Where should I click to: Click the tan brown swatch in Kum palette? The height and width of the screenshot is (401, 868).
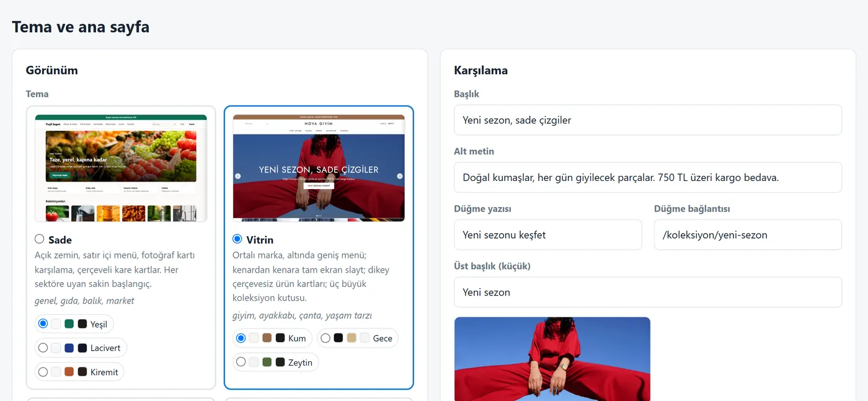pyautogui.click(x=267, y=338)
